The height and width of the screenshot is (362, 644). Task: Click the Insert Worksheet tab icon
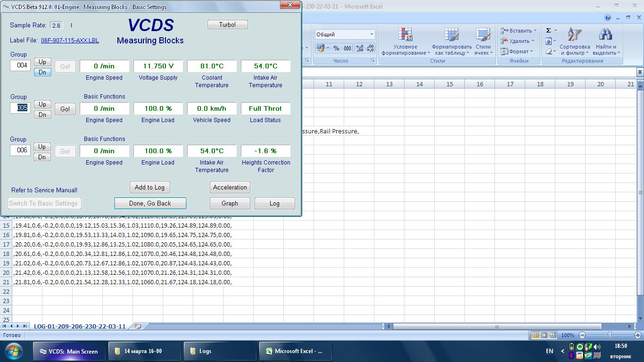click(x=137, y=326)
